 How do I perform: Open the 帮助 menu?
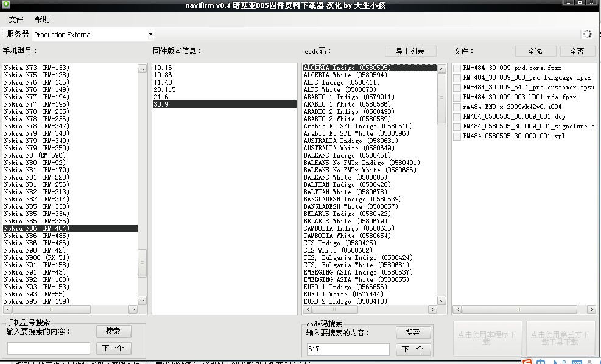coord(42,19)
